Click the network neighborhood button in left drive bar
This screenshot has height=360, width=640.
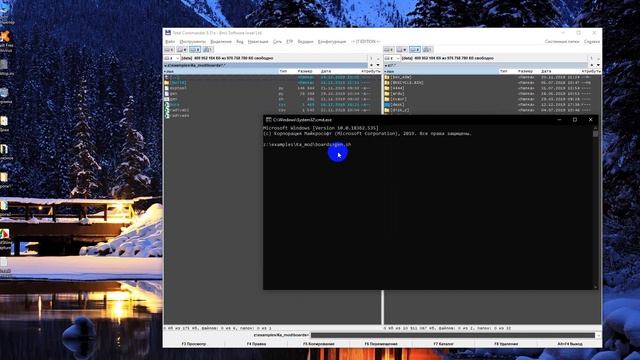[208, 49]
